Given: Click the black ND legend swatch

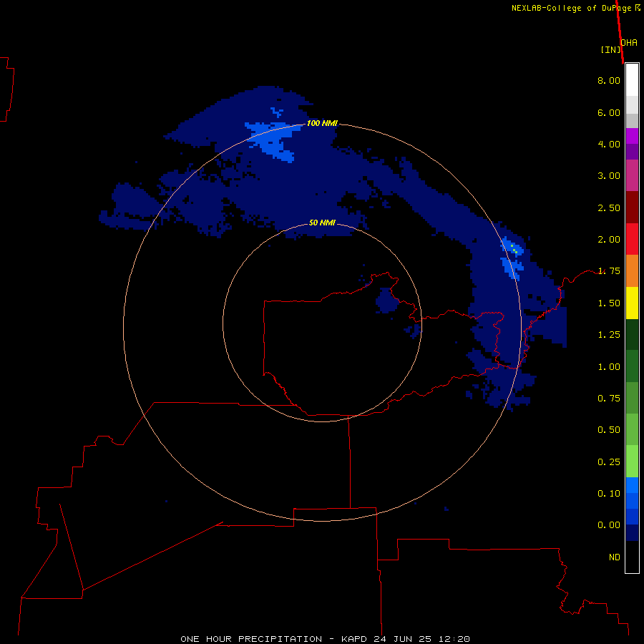Looking at the screenshot, I should 632,557.
